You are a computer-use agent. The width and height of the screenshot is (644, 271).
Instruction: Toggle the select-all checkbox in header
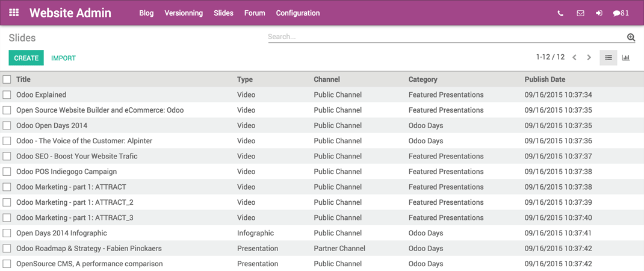click(7, 79)
